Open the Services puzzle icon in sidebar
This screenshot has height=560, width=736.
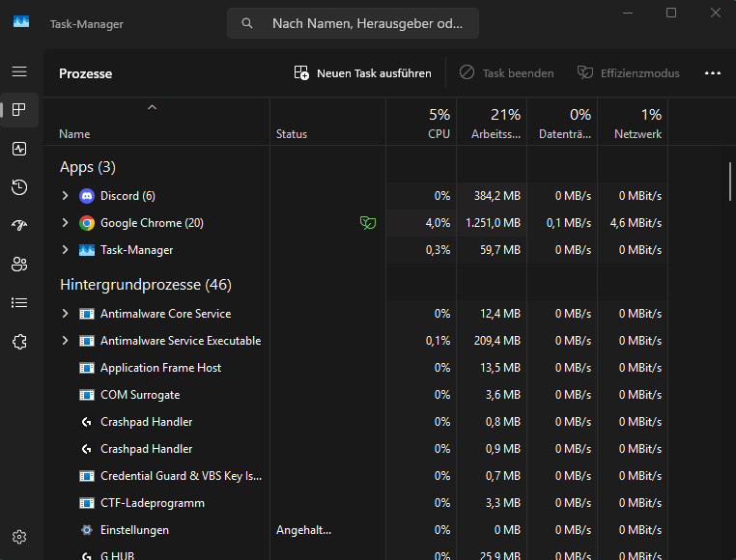tap(19, 342)
